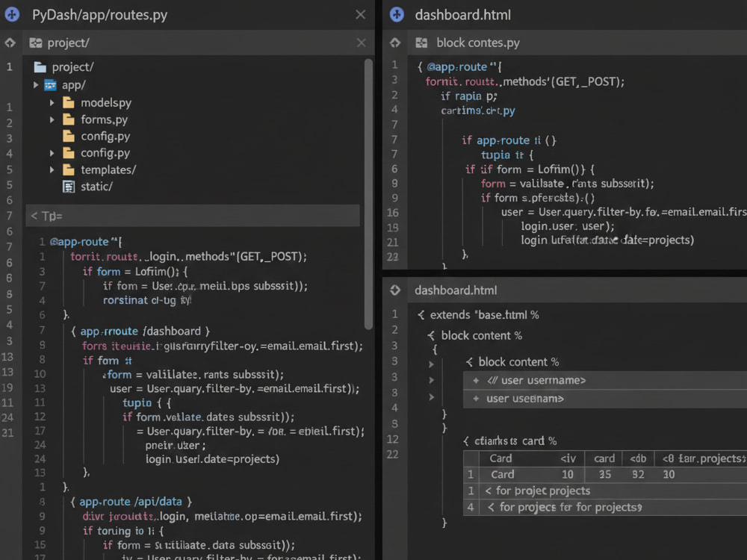Expand the second config.py tree arrow

(52, 153)
